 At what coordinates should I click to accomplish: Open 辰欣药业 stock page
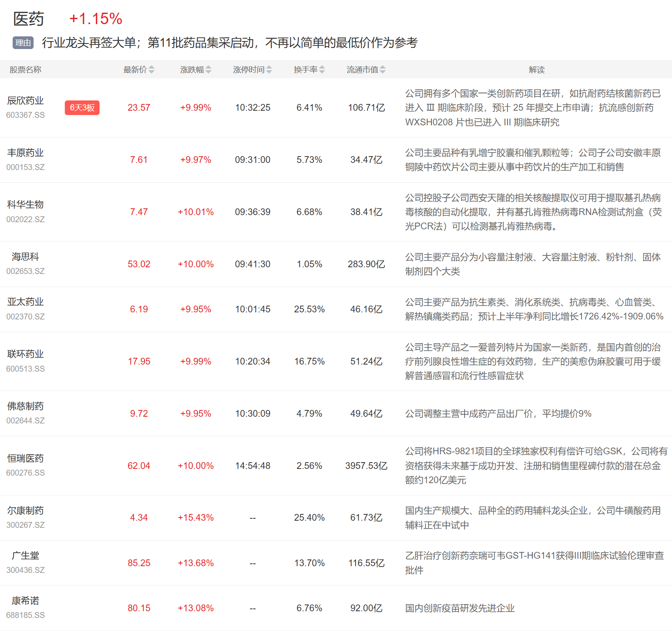point(25,101)
